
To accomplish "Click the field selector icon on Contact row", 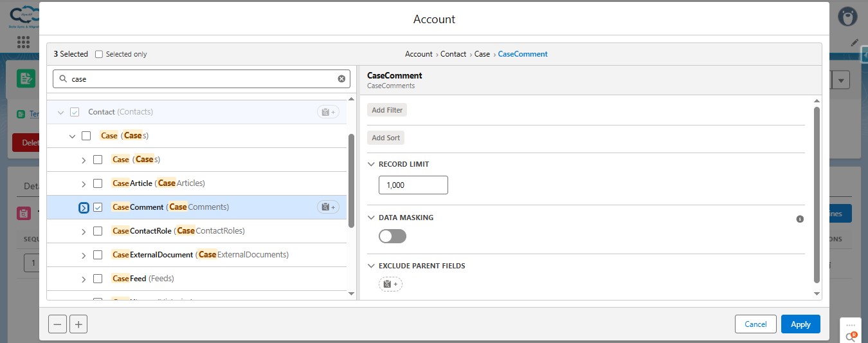I will 328,112.
